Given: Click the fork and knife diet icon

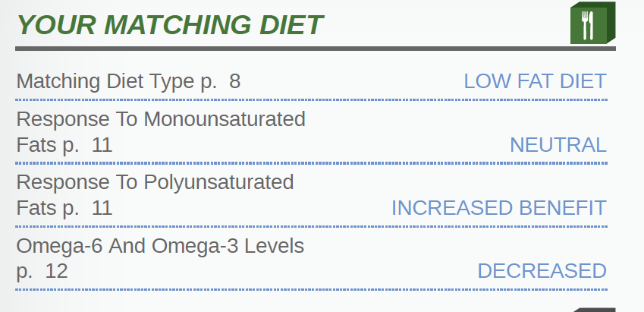Looking at the screenshot, I should 591,25.
